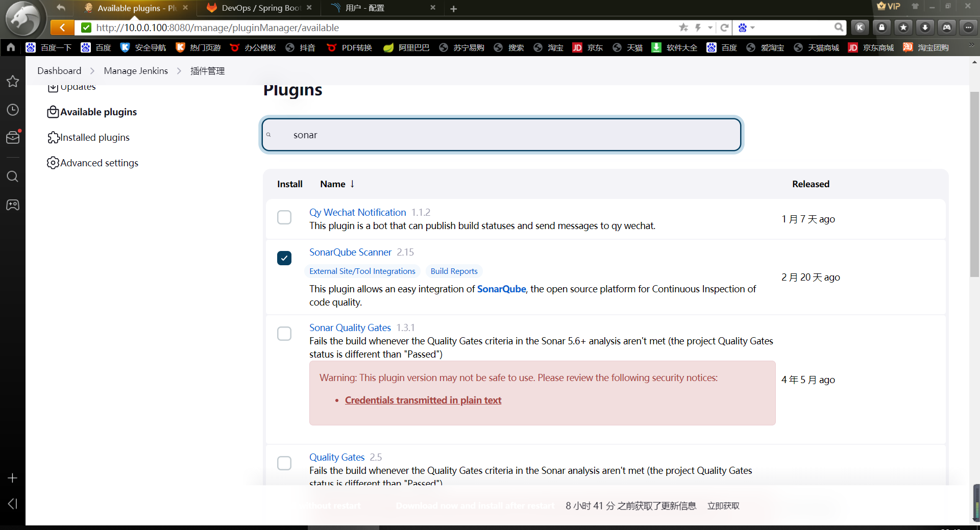The height and width of the screenshot is (530, 980).
Task: Open the more options ellipsis icon
Action: point(968,28)
